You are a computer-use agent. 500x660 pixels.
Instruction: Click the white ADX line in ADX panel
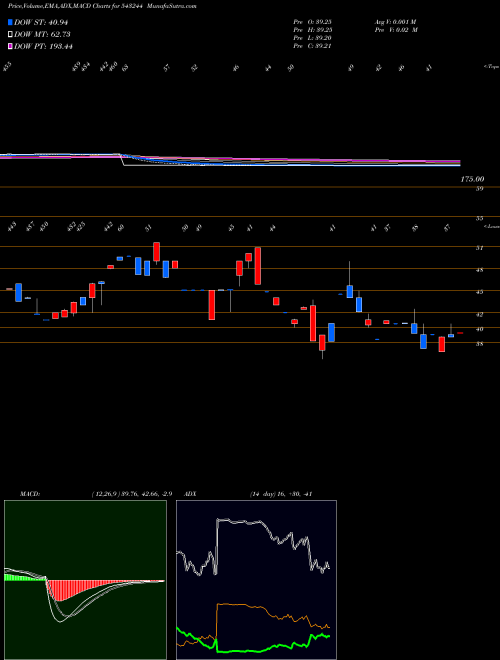click(x=253, y=523)
